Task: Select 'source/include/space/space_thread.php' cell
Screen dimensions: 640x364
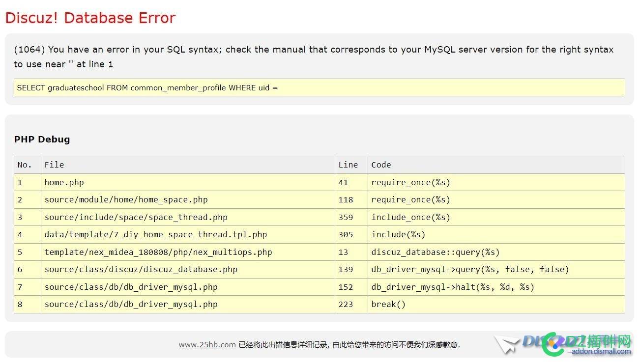Action: [x=188, y=217]
